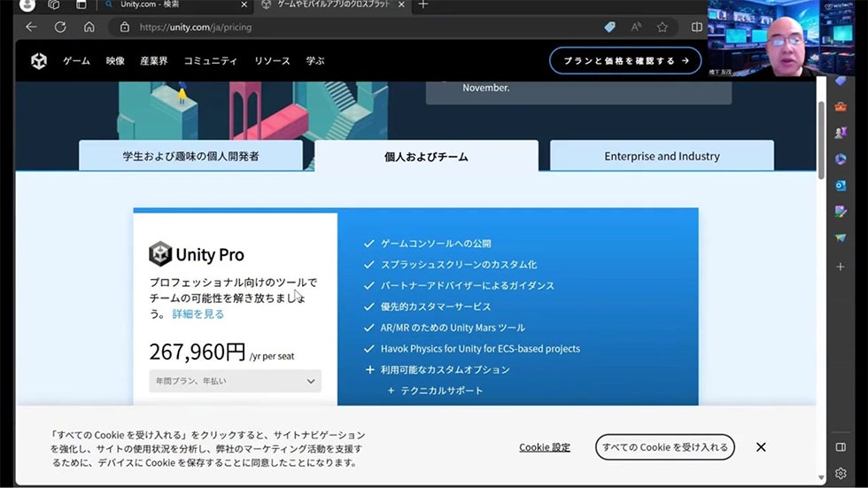Close the Unity.com search tab

point(244,4)
